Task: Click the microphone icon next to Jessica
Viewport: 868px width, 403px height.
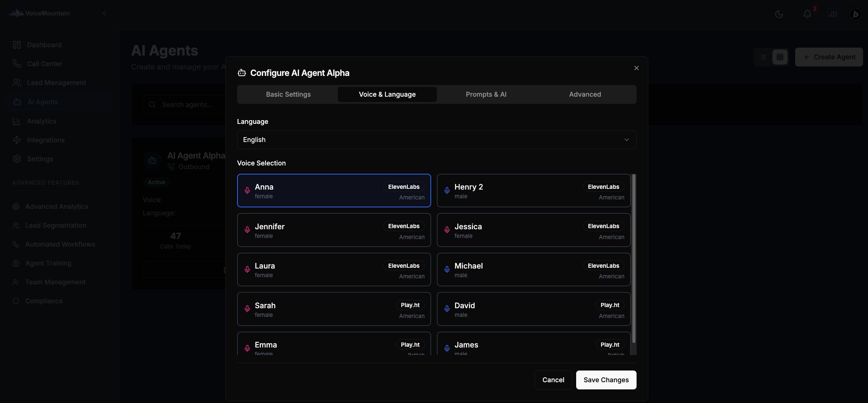Action: (x=447, y=230)
